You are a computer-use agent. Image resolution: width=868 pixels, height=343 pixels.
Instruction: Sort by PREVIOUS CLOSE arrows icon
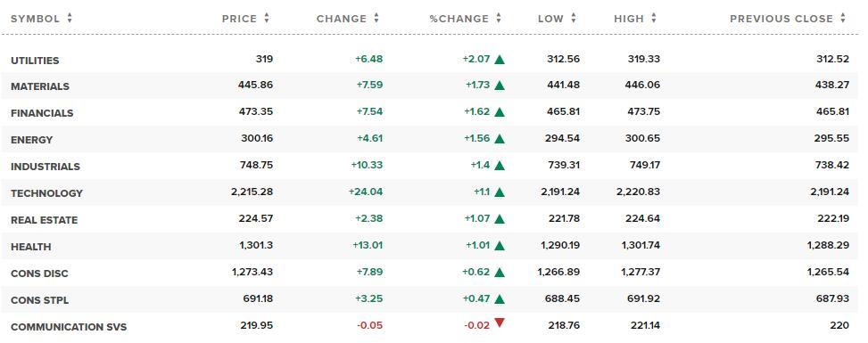[x=843, y=18]
